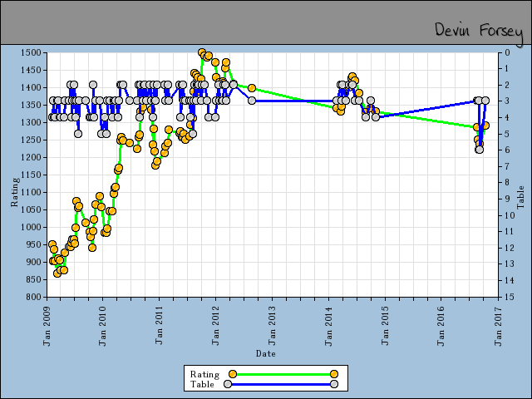Click the blue Table line in the legend
Image resolution: width=532 pixels, height=399 pixels.
[x=281, y=384]
